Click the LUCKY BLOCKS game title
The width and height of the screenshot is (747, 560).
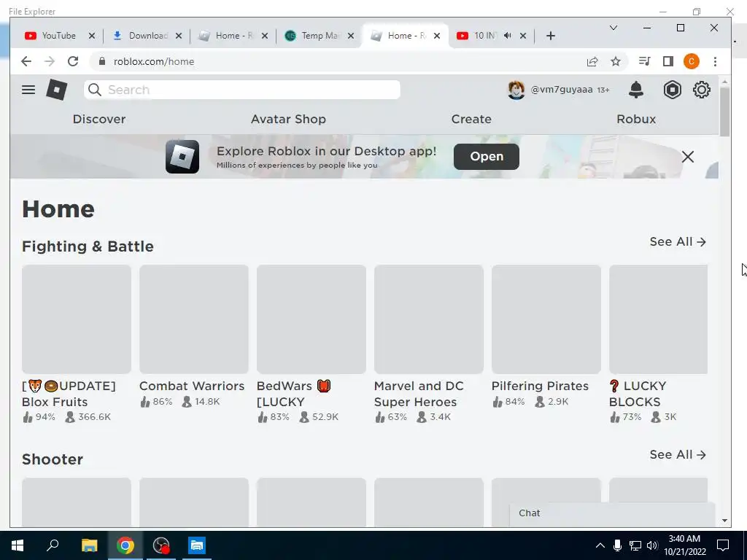click(638, 394)
